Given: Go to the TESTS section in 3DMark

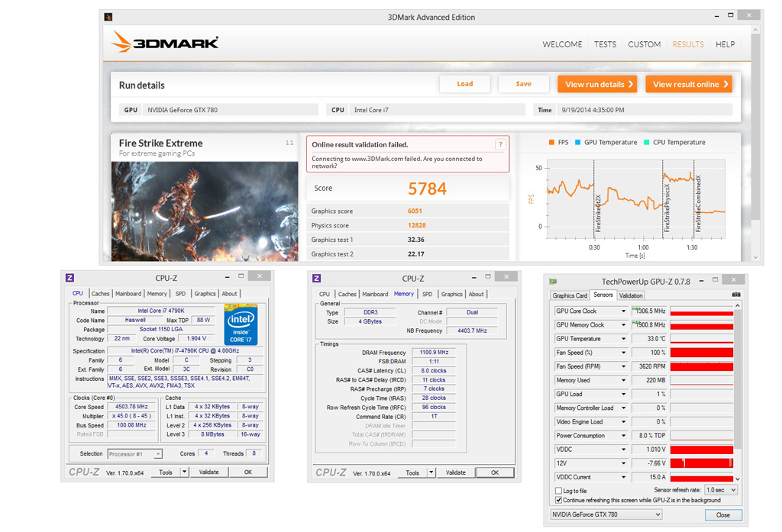Looking at the screenshot, I should click(605, 44).
